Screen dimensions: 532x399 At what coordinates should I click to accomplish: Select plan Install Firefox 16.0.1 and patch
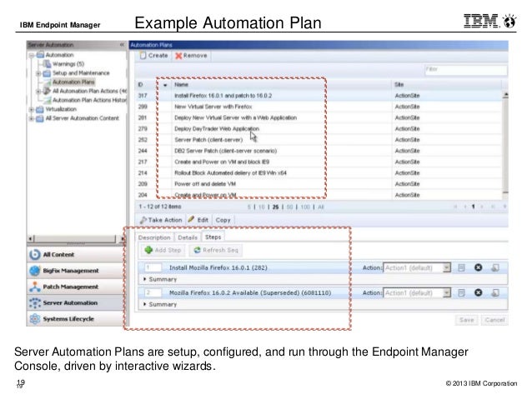point(319,96)
